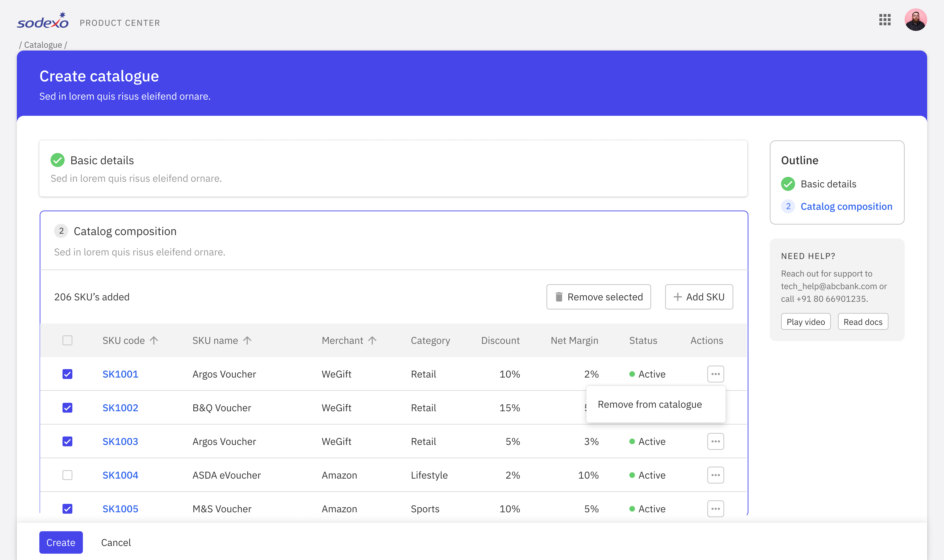944x560 pixels.
Task: Expand the Basic details section
Action: (x=102, y=160)
